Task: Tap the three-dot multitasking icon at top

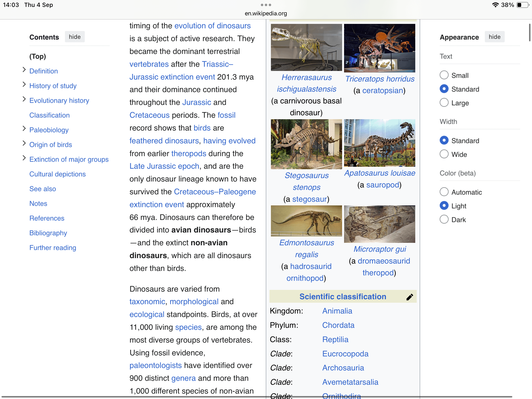Action: tap(266, 5)
